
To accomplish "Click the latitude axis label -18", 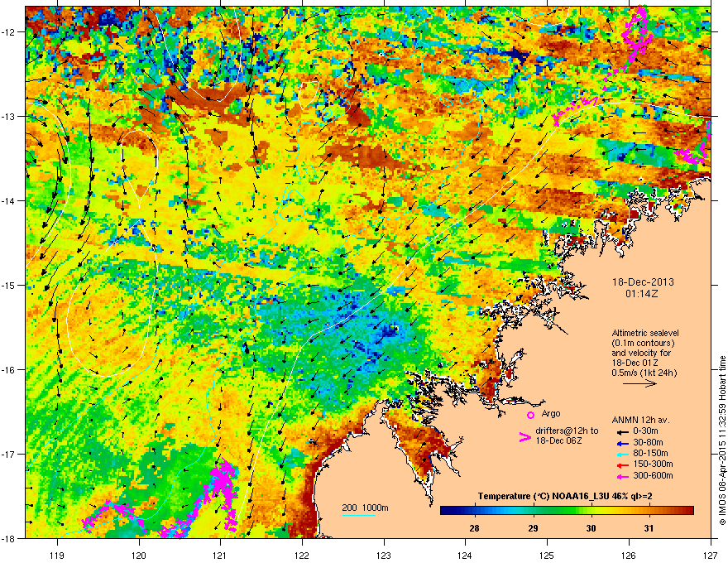I will coord(9,538).
